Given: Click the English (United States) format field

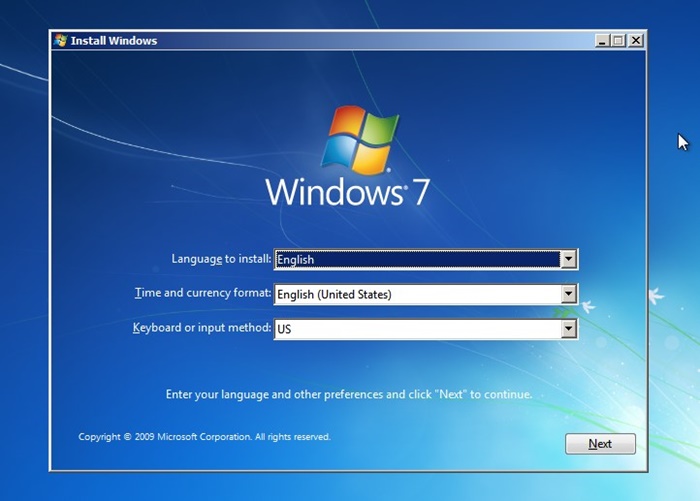Looking at the screenshot, I should click(x=425, y=294).
